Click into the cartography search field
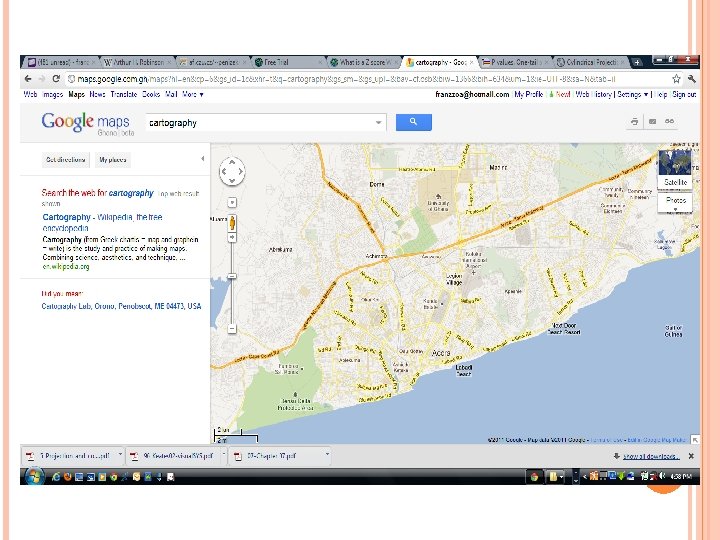This screenshot has width=720, height=540. pos(260,123)
